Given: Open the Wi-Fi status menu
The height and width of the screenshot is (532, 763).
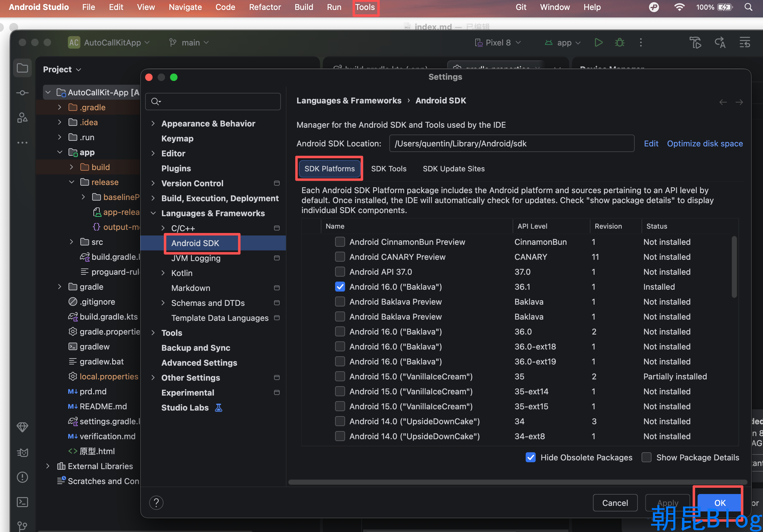Looking at the screenshot, I should [679, 7].
